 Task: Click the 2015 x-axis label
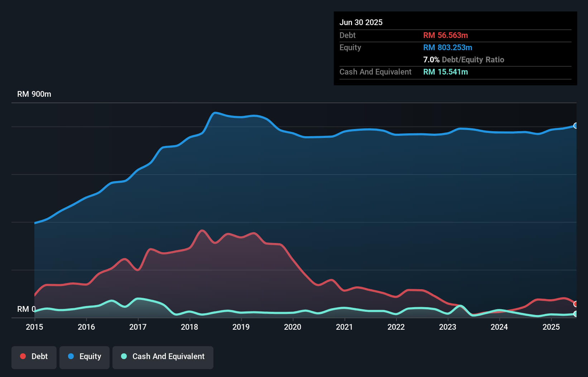(34, 327)
